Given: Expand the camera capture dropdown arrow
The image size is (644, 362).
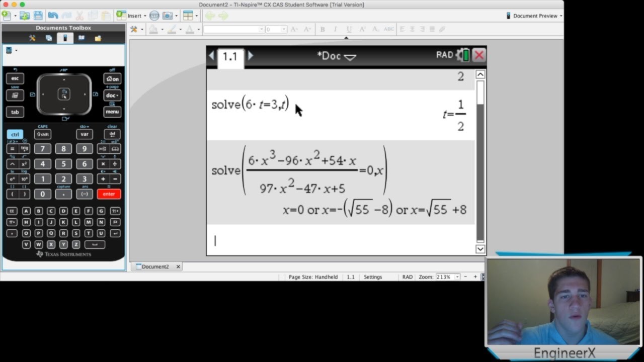Looking at the screenshot, I should click(x=176, y=16).
